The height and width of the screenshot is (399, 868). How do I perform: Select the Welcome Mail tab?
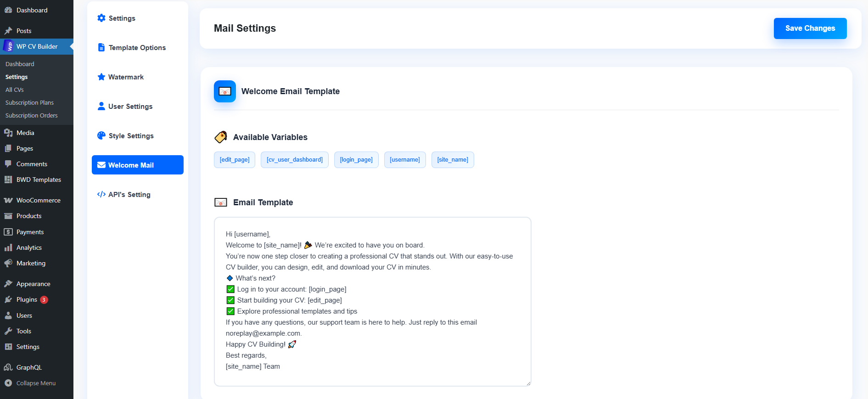tap(138, 165)
